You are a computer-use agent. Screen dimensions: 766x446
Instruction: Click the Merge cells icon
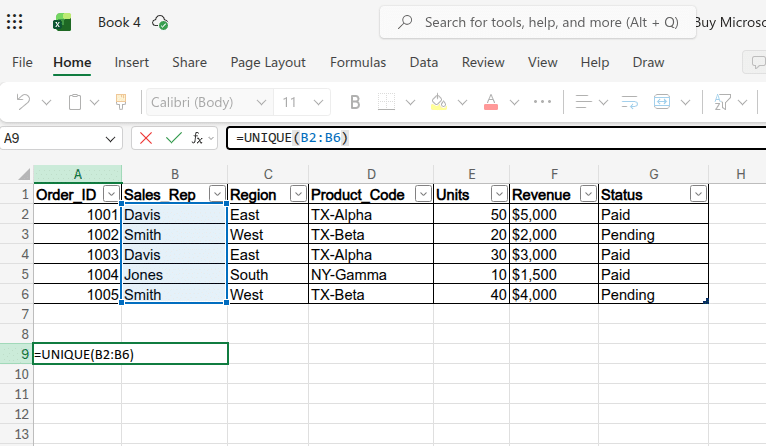point(662,102)
